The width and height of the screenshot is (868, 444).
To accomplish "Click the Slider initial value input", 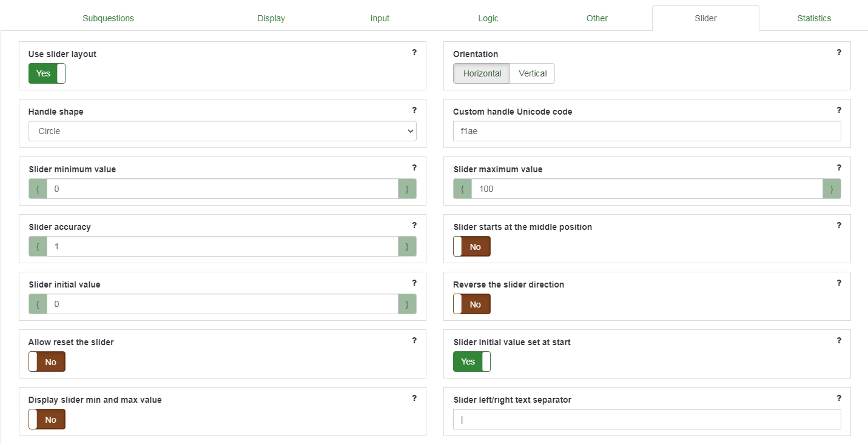I will (x=222, y=304).
